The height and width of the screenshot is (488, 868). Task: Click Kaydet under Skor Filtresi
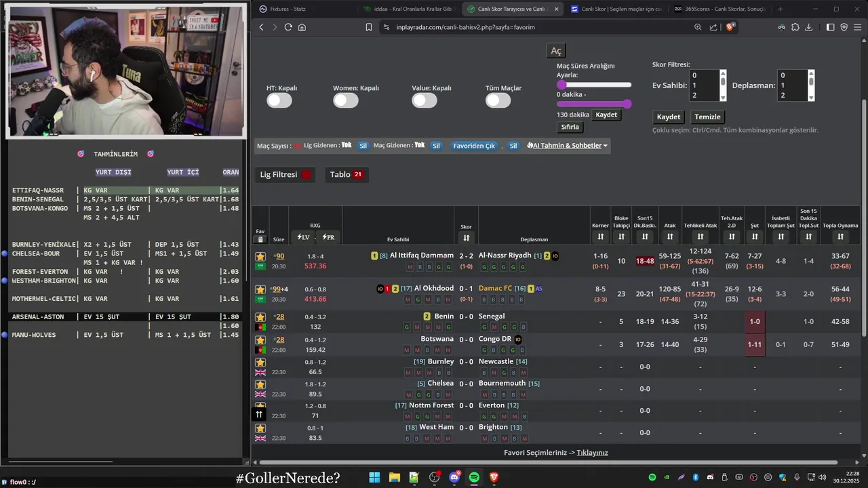669,117
